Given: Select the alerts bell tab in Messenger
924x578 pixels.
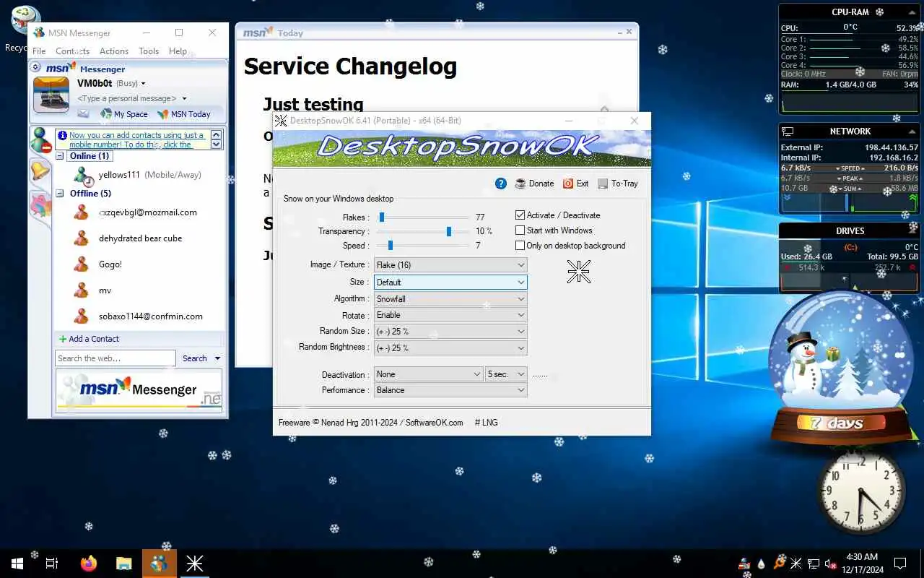Looking at the screenshot, I should pos(39,172).
